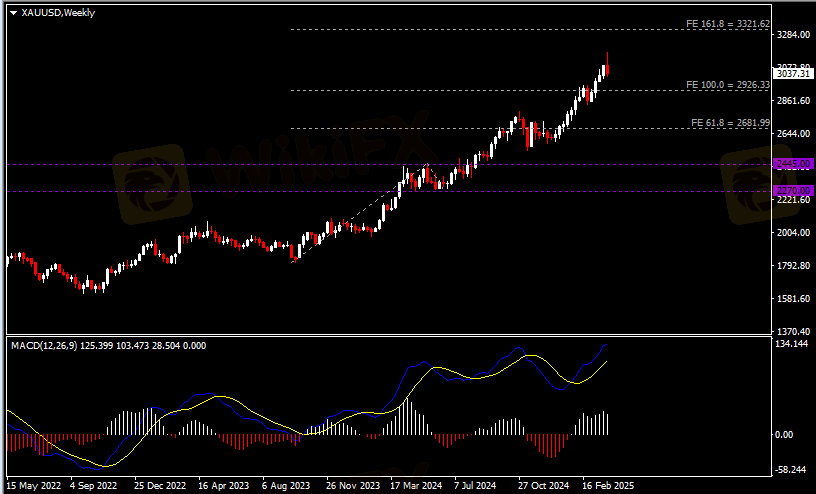This screenshot has width=816, height=494.
Task: Click the 25 Dec 2022 date label
Action: click(x=160, y=486)
